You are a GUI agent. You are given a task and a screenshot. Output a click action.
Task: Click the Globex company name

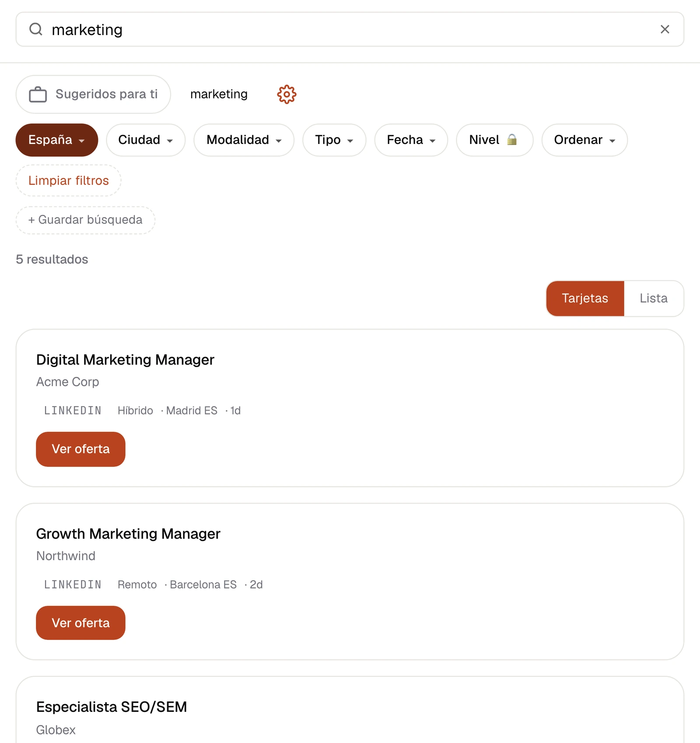pyautogui.click(x=56, y=730)
